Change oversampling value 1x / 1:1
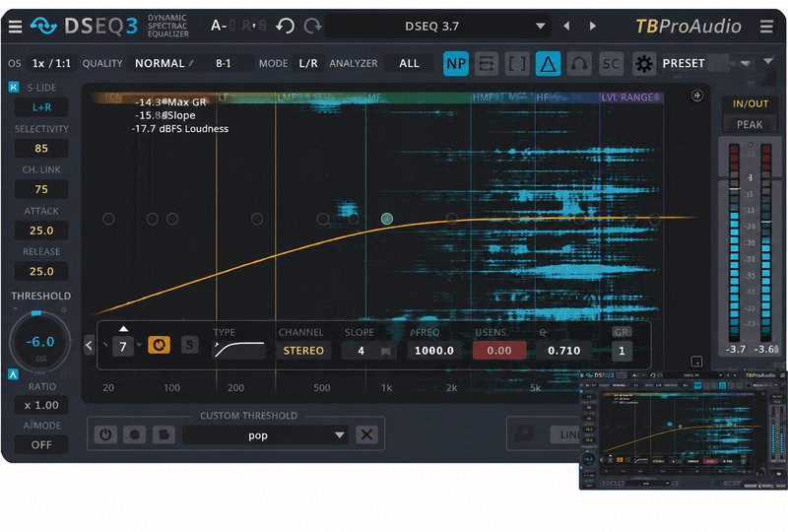 [x=51, y=63]
